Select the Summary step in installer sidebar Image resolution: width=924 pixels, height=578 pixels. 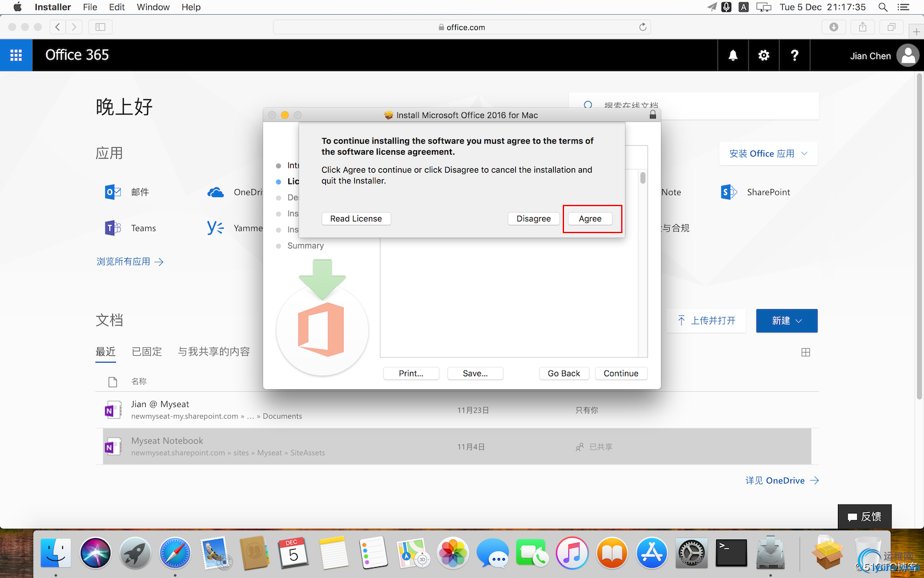305,245
